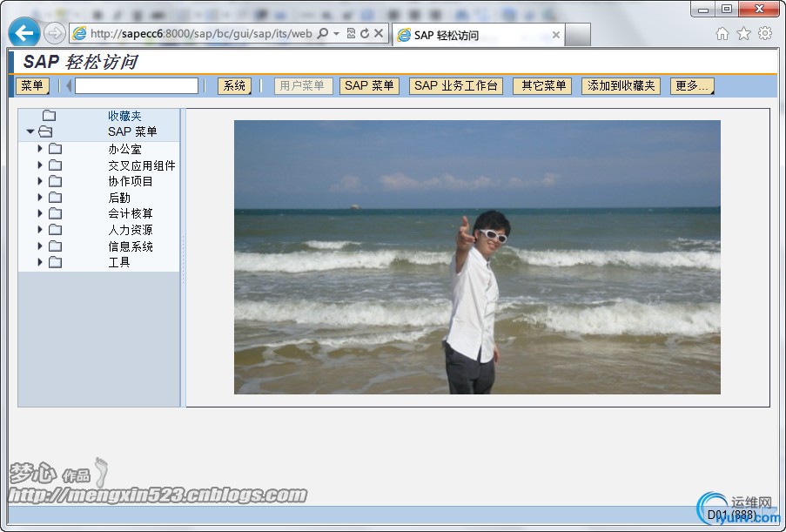Click the search magnifier in address bar
The width and height of the screenshot is (786, 532).
(323, 34)
